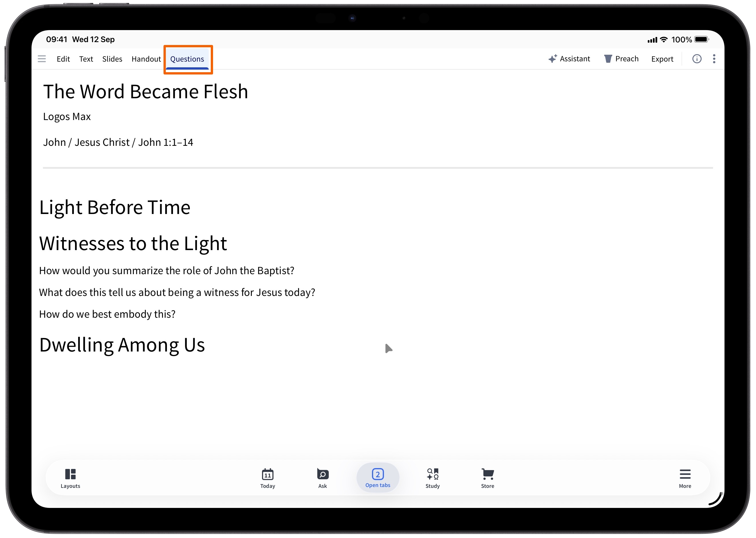Click the heading "Witnesses to the Light"

pyautogui.click(x=133, y=244)
